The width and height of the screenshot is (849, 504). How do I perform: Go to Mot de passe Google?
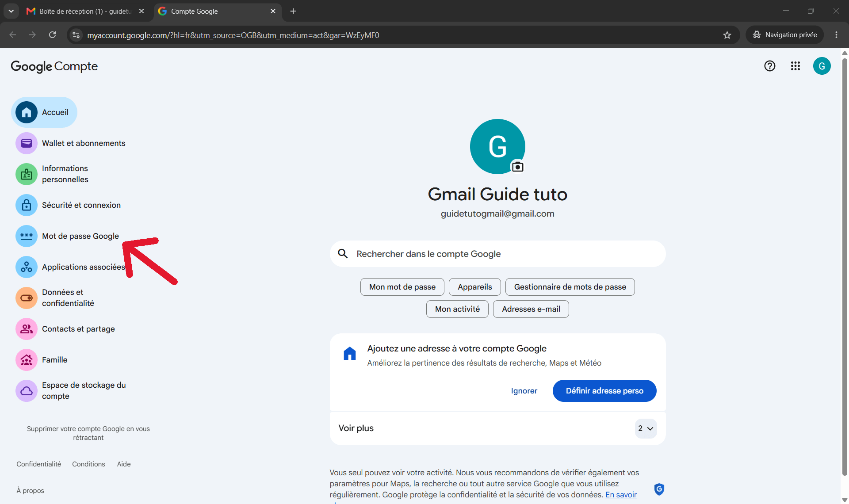68,236
